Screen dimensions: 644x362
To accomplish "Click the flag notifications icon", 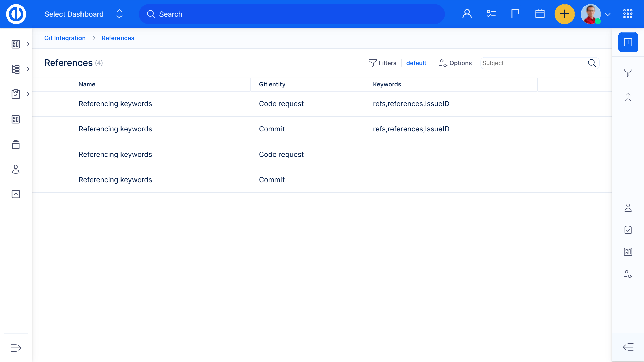I will coord(515,14).
